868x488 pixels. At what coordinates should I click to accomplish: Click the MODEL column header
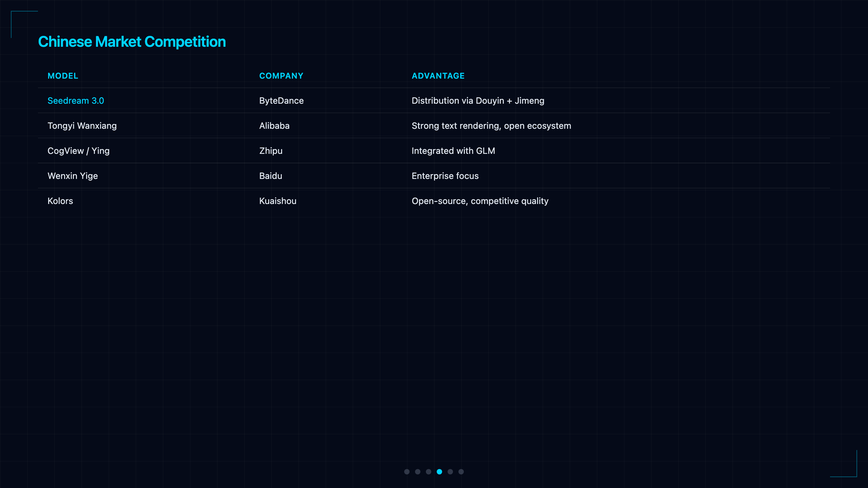coord(63,76)
